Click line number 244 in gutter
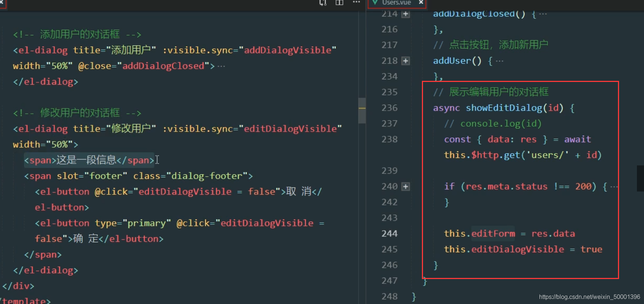The image size is (644, 304). click(390, 234)
